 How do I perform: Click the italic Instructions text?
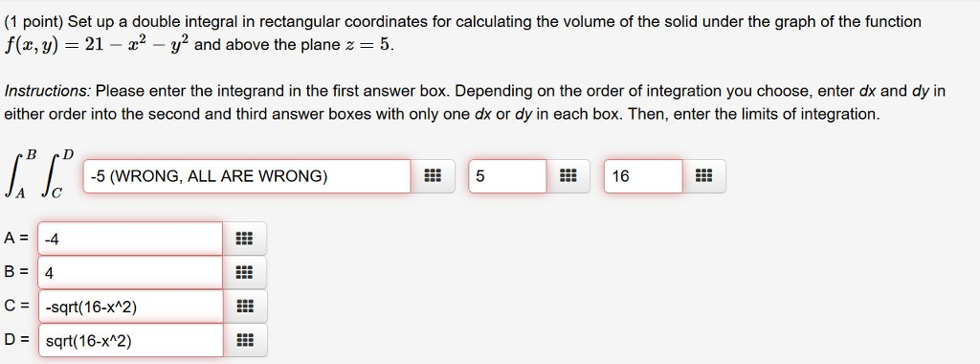pos(48,91)
